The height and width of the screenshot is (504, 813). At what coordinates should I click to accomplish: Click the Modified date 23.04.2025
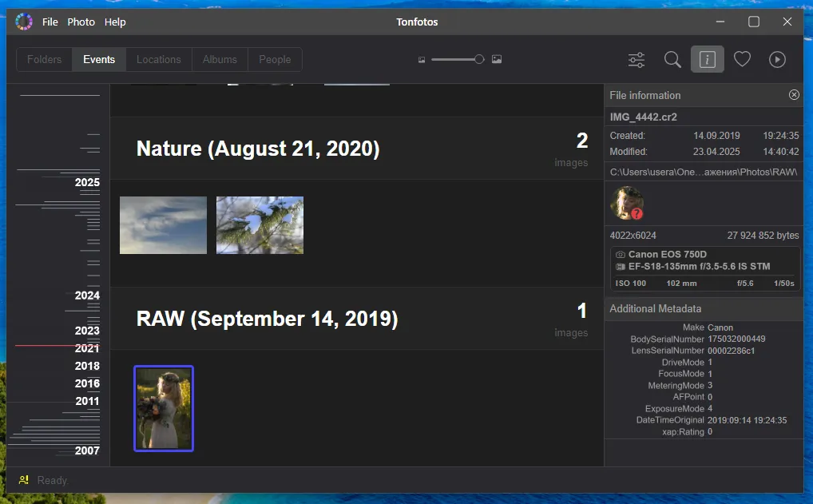716,152
